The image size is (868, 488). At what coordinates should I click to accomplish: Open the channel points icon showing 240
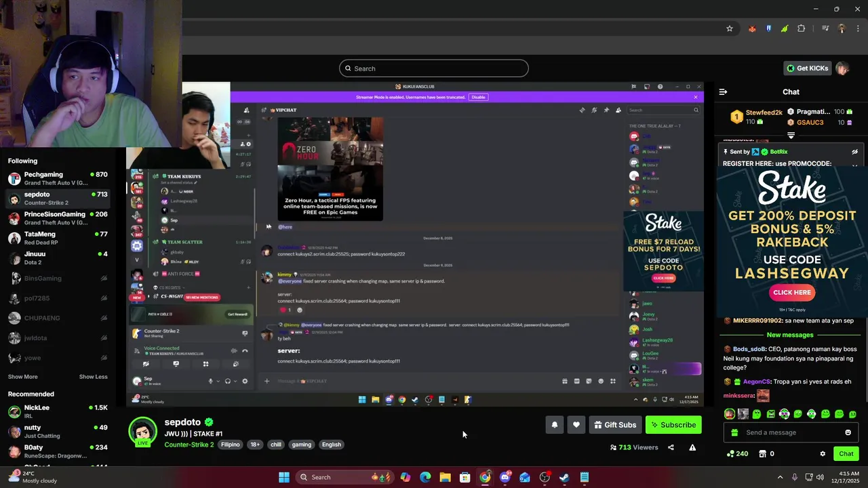(737, 453)
